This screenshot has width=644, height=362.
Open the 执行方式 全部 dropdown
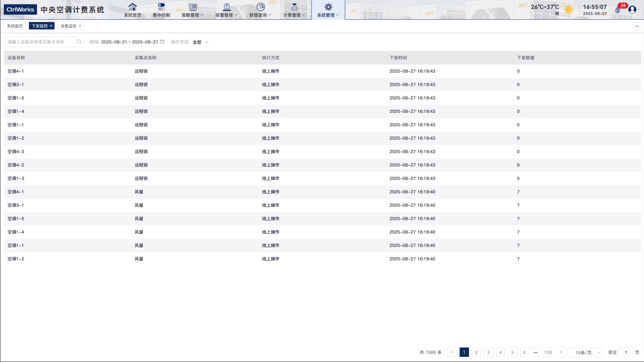200,42
